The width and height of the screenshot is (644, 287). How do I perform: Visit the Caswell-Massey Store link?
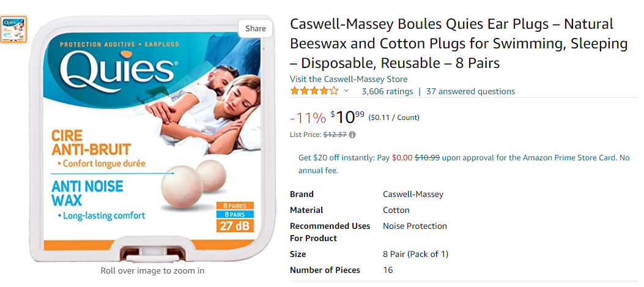tap(349, 79)
